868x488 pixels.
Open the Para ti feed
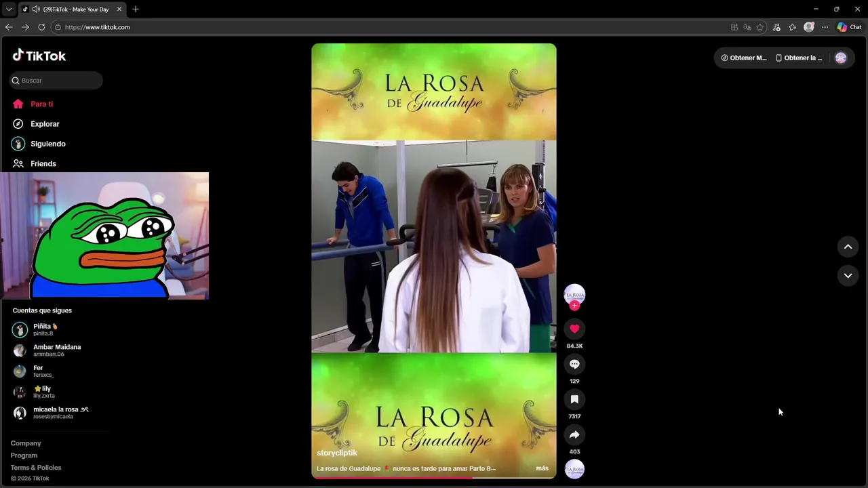point(41,104)
